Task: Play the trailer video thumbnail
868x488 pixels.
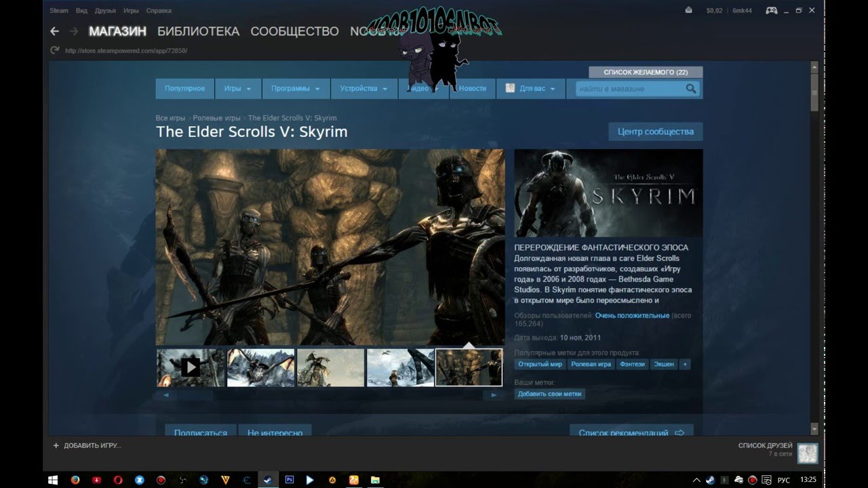Action: point(191,367)
